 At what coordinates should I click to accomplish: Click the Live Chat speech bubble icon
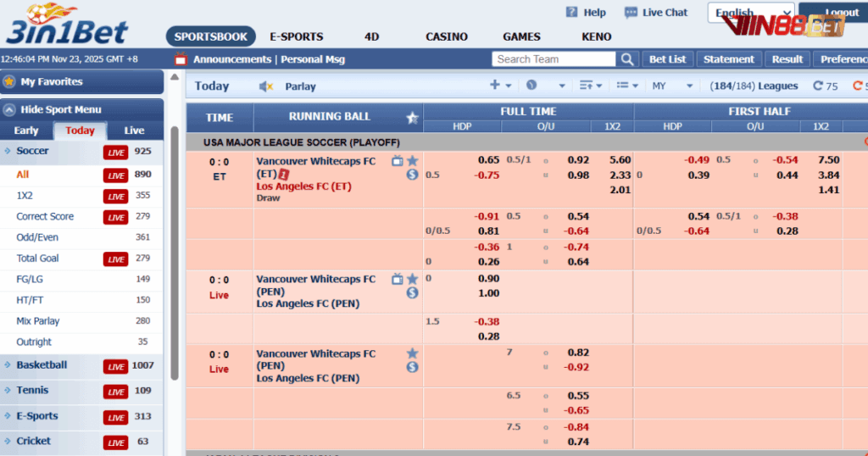pos(631,13)
